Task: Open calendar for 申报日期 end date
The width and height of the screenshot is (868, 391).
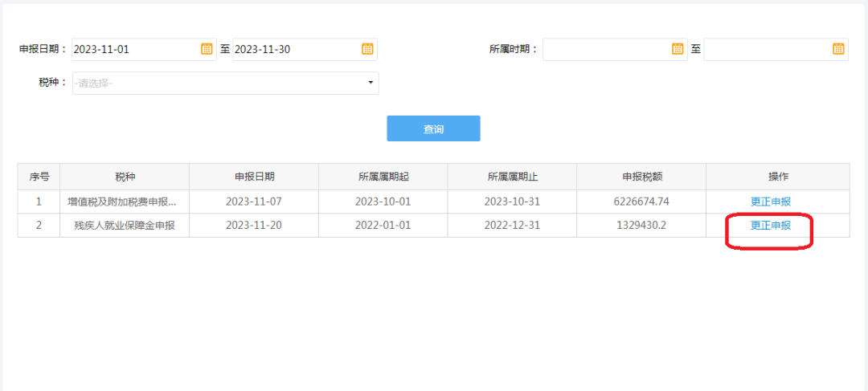Action: point(367,49)
